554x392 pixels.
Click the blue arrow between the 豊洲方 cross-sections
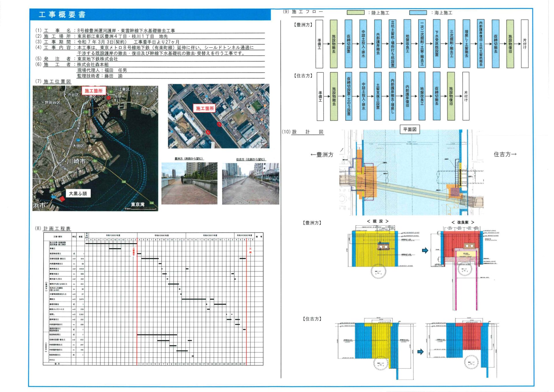(x=425, y=250)
